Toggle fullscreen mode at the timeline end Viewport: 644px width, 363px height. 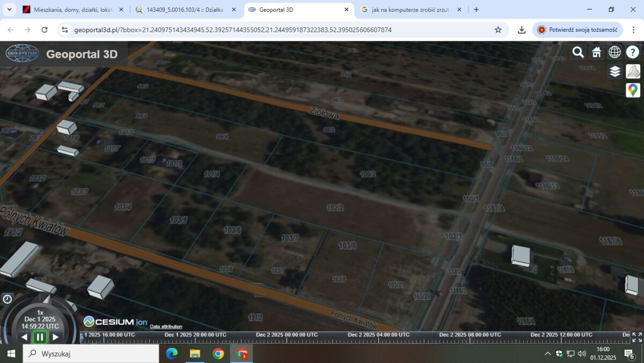636,337
